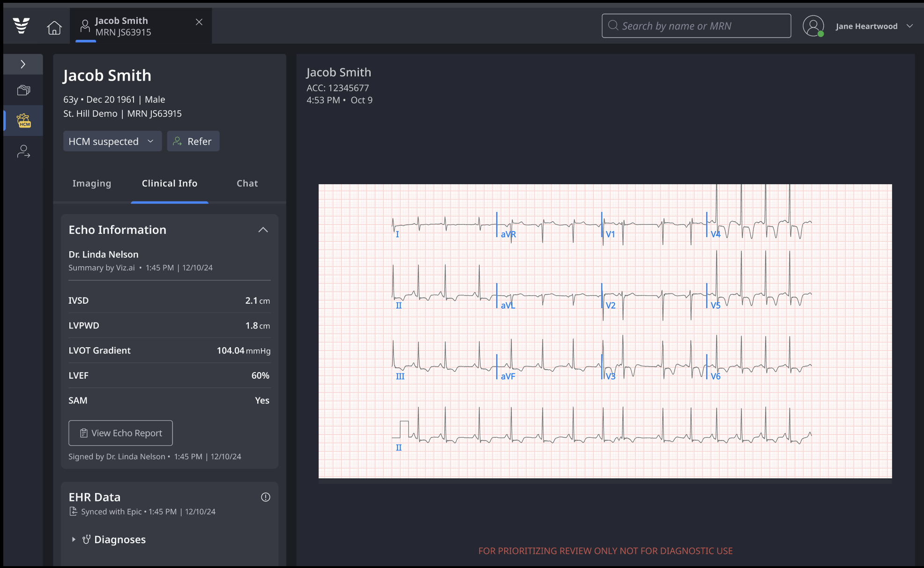924x568 pixels.
Task: Click the Viz.ai logo icon
Action: point(22,26)
